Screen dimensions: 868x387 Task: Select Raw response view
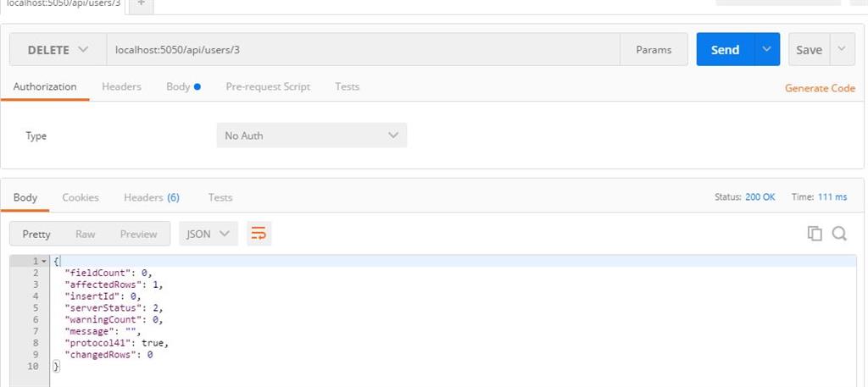coord(85,234)
